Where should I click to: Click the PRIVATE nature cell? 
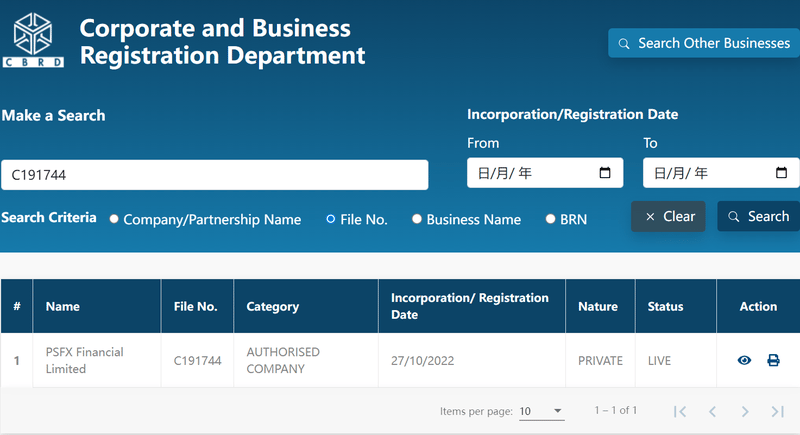[x=601, y=360]
